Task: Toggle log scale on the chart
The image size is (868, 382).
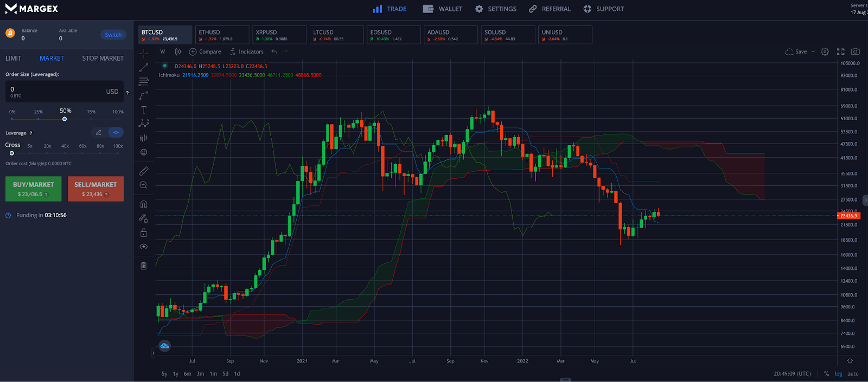Action: 838,374
